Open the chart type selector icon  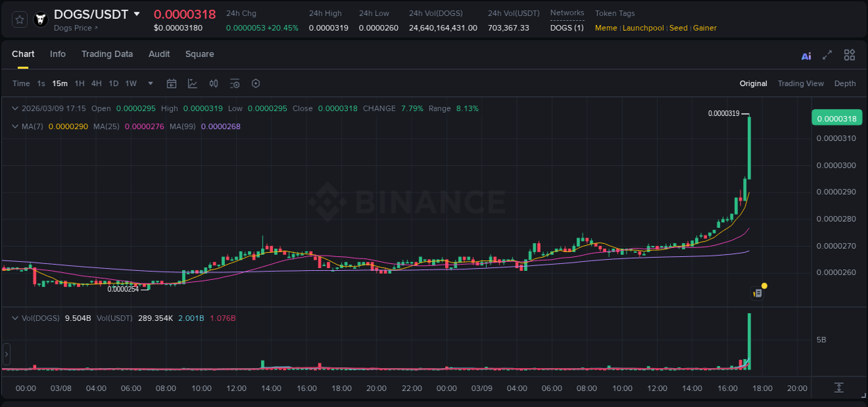pos(192,83)
